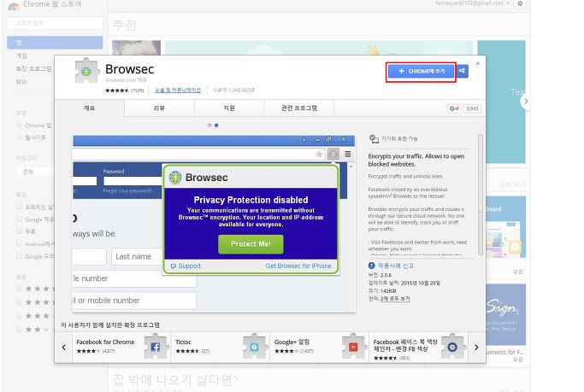
Task: Click the Tictoc puzzle-piece icon
Action: point(255,347)
